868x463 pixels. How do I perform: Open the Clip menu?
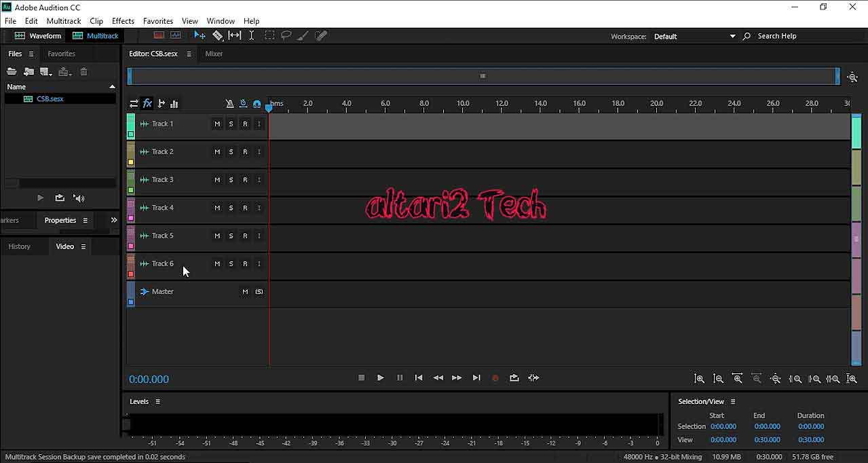pyautogui.click(x=96, y=21)
